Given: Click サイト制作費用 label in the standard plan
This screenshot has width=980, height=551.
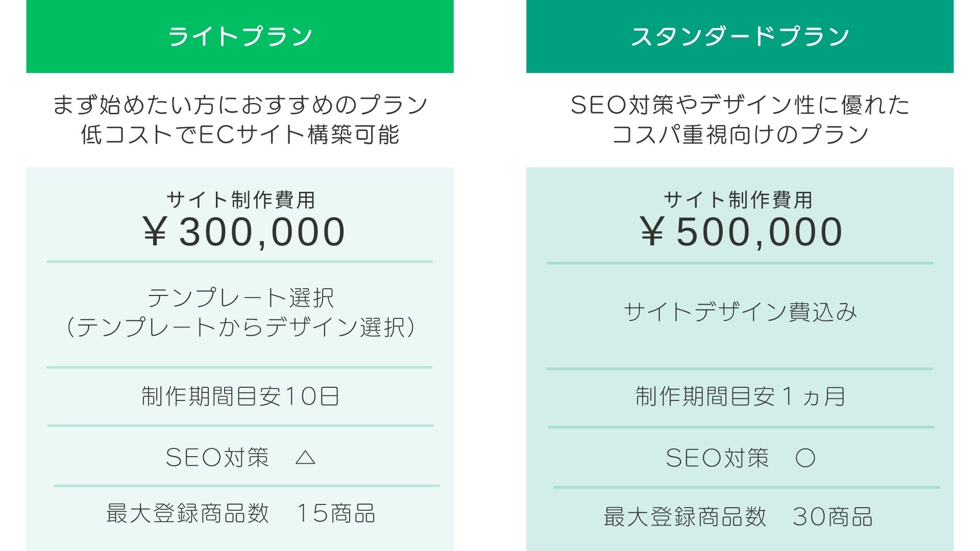Looking at the screenshot, I should (x=738, y=199).
